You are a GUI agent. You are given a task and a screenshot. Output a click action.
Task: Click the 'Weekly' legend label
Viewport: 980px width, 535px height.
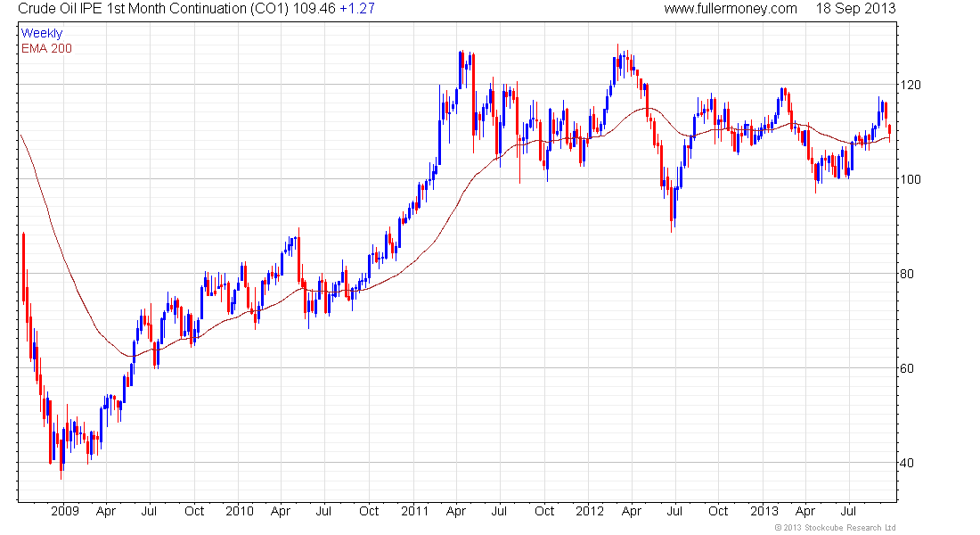(x=42, y=33)
